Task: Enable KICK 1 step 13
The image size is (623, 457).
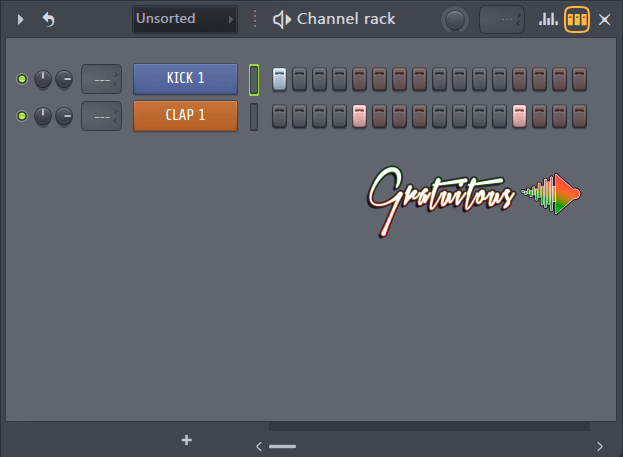Action: click(x=519, y=79)
